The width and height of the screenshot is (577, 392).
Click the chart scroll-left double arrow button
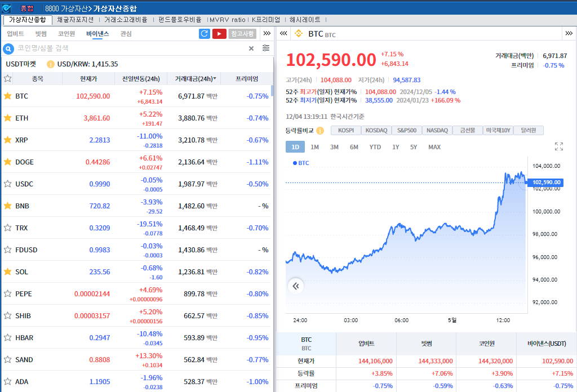(x=295, y=286)
